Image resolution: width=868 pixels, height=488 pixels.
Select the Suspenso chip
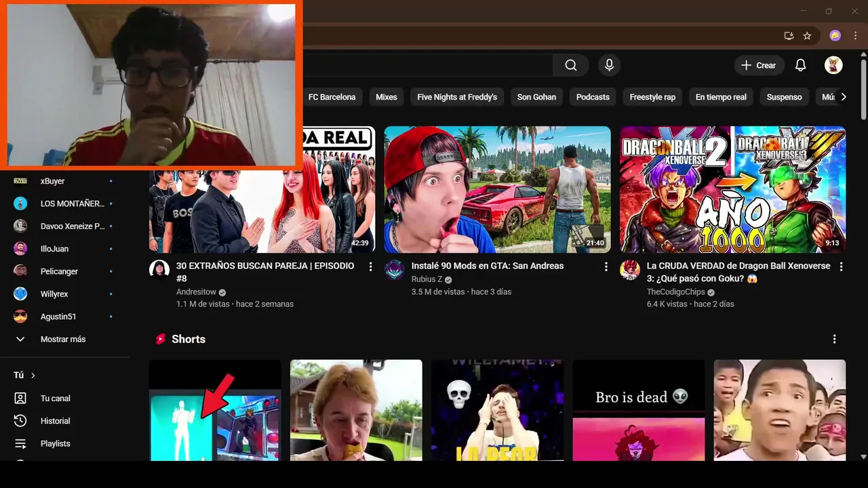784,97
